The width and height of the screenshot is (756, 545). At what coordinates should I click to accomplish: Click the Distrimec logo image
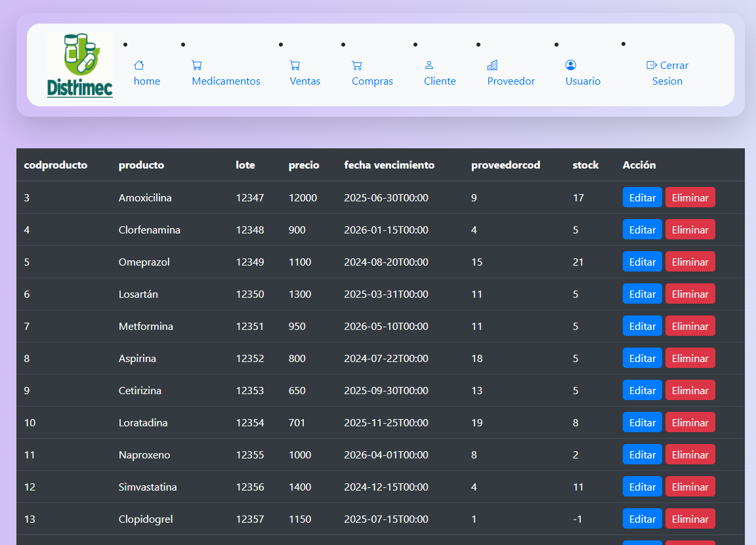pyautogui.click(x=80, y=65)
